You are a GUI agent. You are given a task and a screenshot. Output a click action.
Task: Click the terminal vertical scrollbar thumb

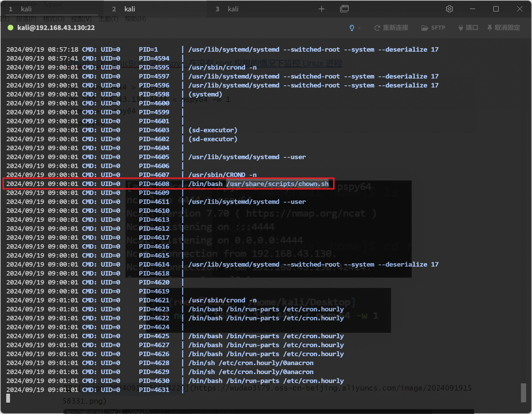pyautogui.click(x=523, y=393)
